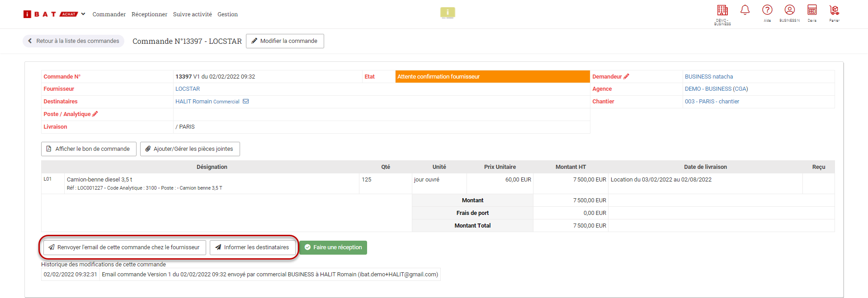Open the notifications bell

click(745, 10)
